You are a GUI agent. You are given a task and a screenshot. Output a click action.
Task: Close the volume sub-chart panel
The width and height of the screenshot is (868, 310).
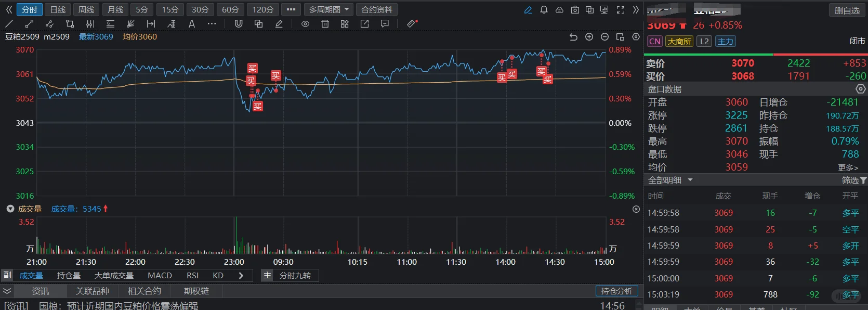tap(636, 209)
